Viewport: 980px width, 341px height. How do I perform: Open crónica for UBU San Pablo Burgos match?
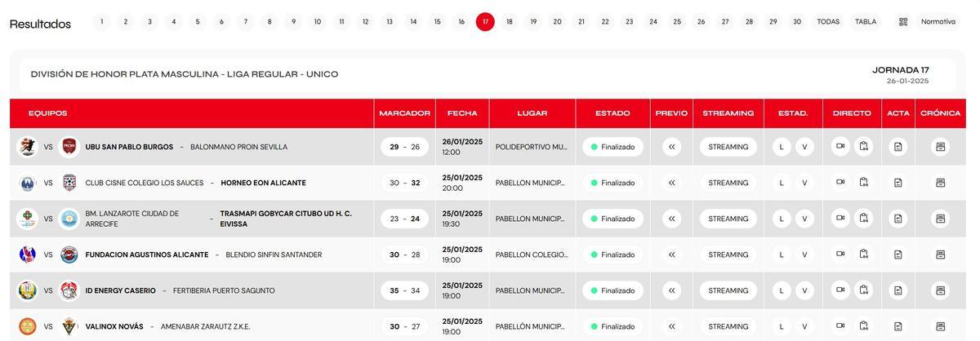940,147
